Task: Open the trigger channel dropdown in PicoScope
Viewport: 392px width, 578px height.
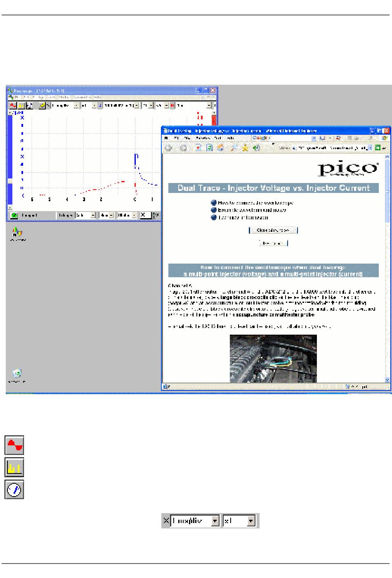Action: pyautogui.click(x=111, y=215)
